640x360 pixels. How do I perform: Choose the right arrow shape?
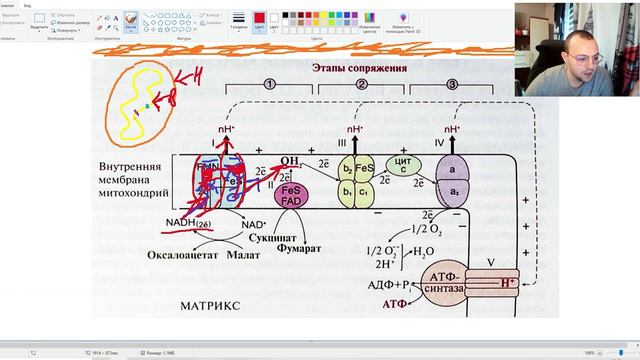coord(174,22)
